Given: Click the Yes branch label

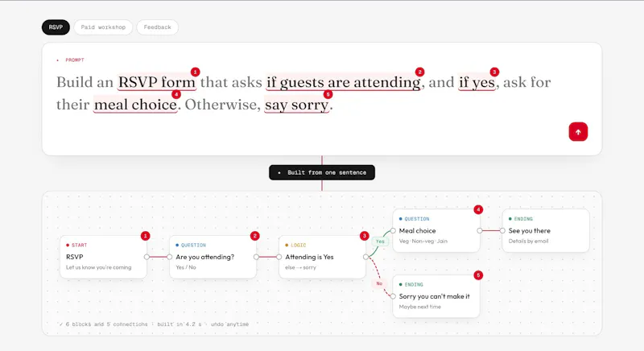Looking at the screenshot, I should pos(380,242).
